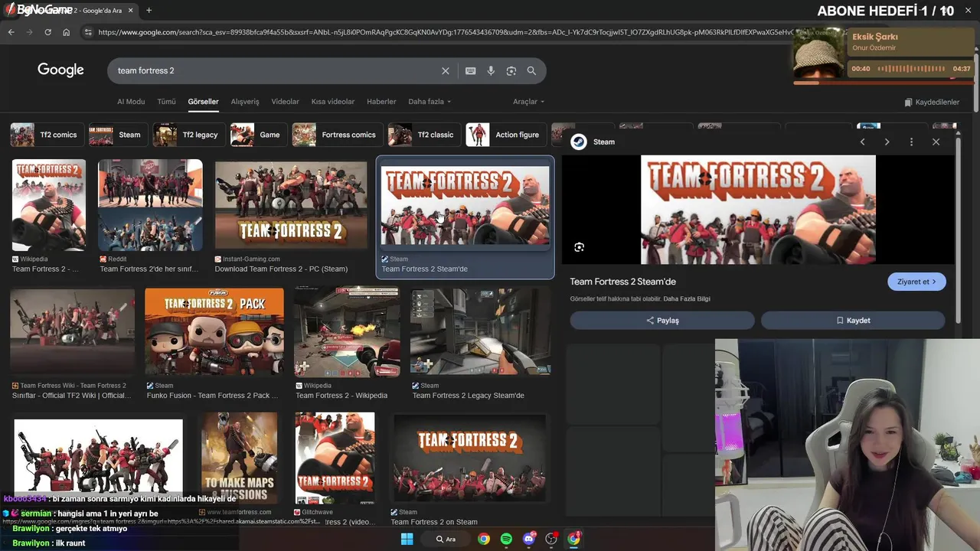Open three-dot options in preview panel
The width and height of the screenshot is (980, 551).
[911, 142]
